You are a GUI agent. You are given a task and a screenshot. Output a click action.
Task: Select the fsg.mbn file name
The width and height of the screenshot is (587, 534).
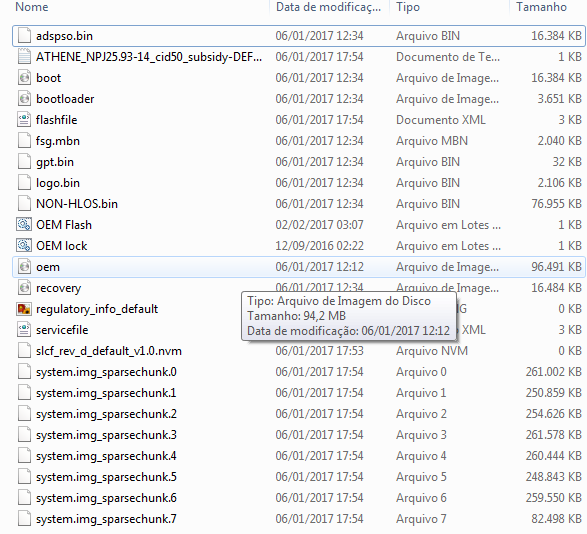[58, 141]
